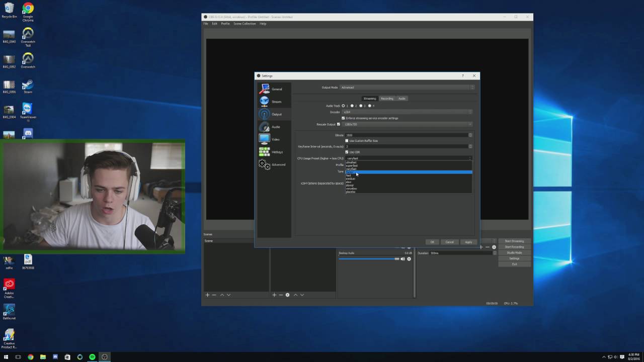Image resolution: width=644 pixels, height=362 pixels.
Task: Enable Use Custom Buffer Size
Action: pyautogui.click(x=362, y=141)
